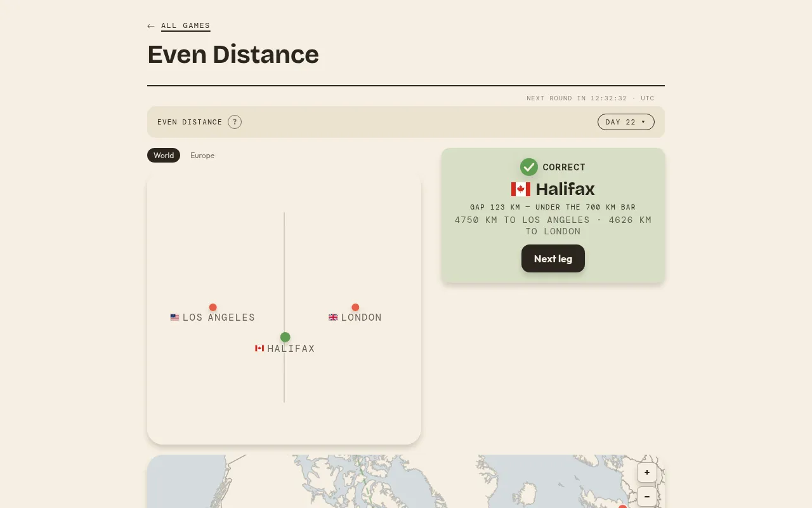Open the Even Distance help question-mark icon
This screenshot has width=812, height=508.
tap(235, 122)
